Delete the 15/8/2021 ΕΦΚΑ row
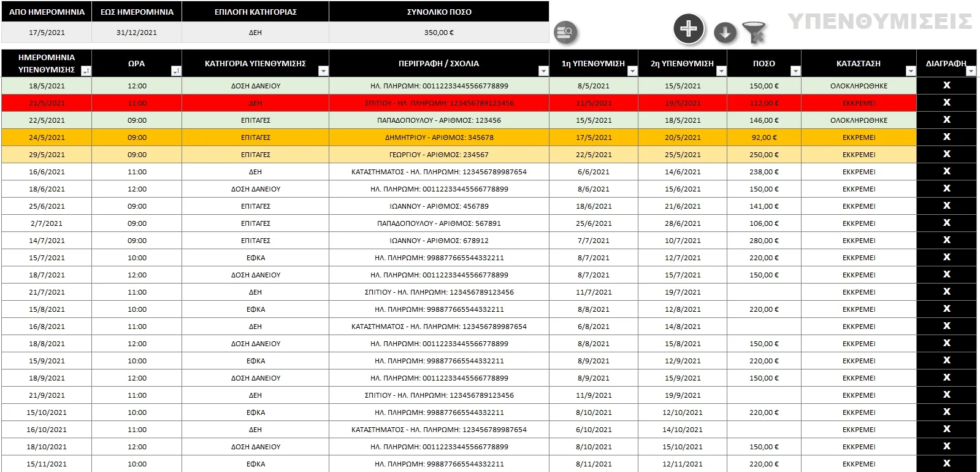The image size is (980, 472). coord(946,309)
